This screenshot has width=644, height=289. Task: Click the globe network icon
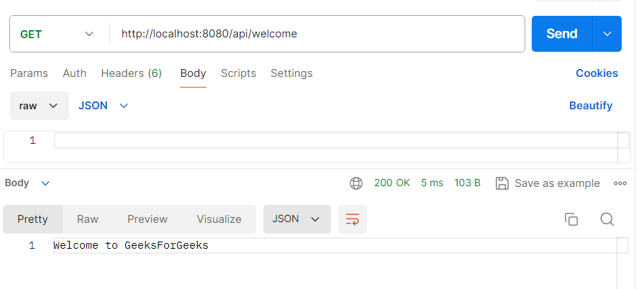coord(356,183)
